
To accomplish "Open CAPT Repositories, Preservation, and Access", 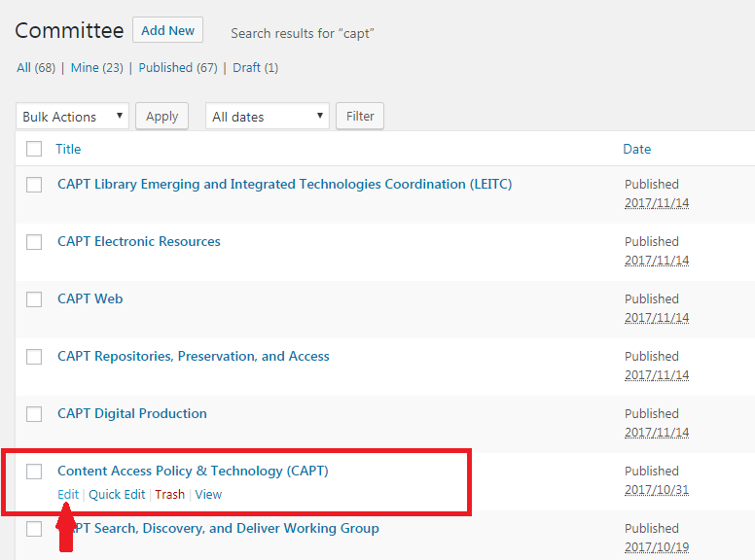I will (193, 356).
